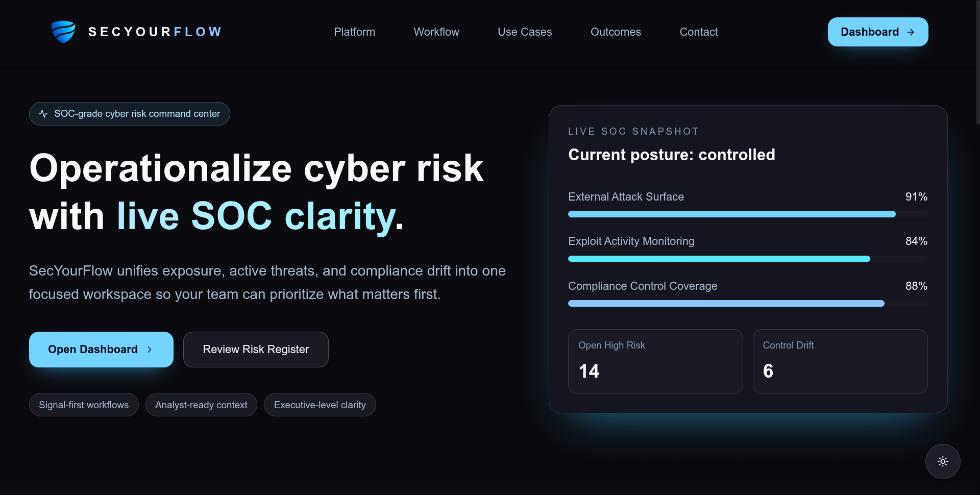Click Review Risk Register
Screen dimensions: 980x495
tap(255, 350)
